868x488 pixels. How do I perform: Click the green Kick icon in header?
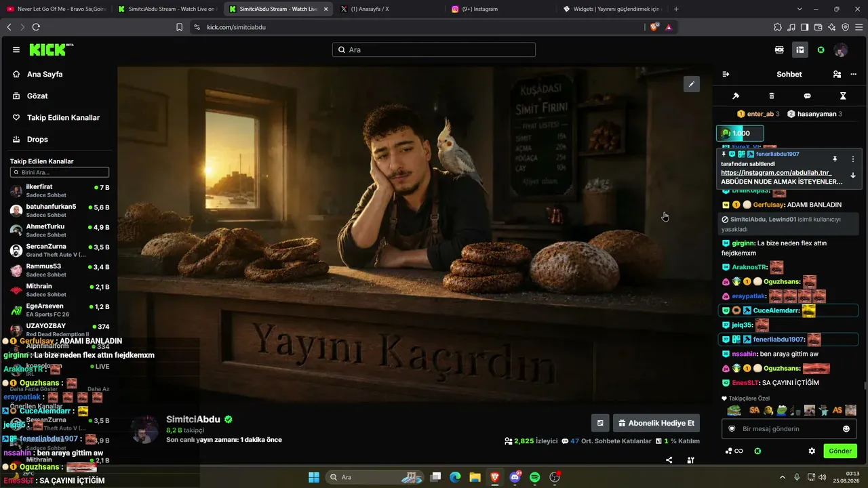[821, 49]
